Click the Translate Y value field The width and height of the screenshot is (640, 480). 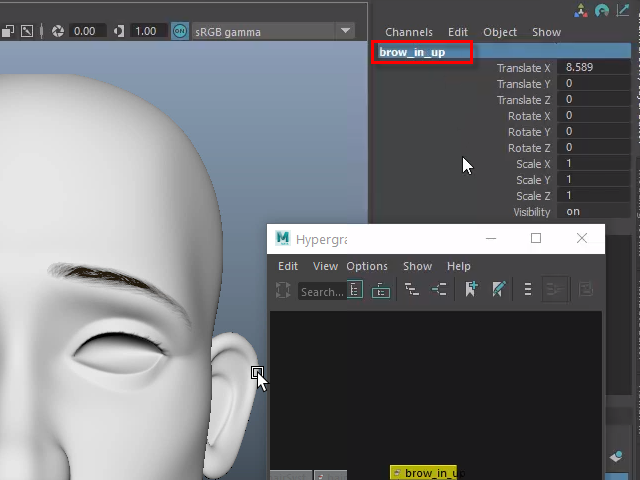tap(593, 83)
